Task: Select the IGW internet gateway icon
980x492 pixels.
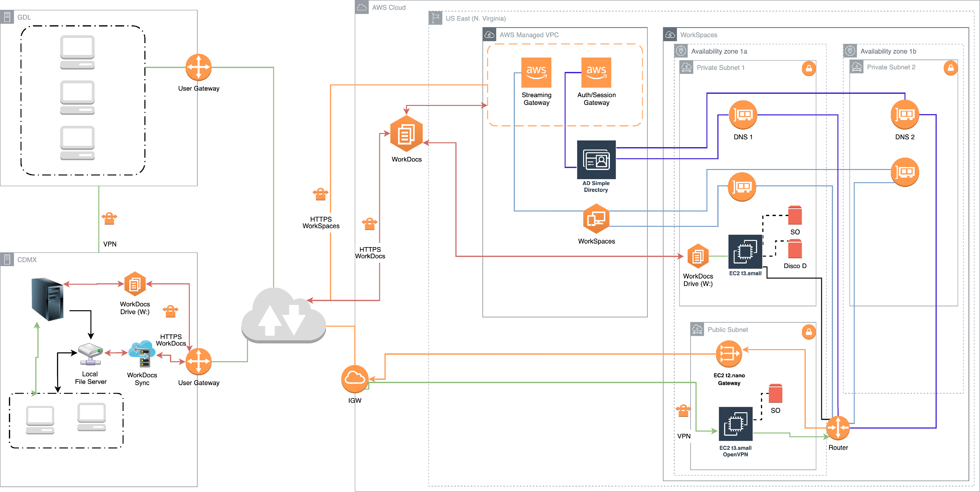Action: [x=354, y=379]
